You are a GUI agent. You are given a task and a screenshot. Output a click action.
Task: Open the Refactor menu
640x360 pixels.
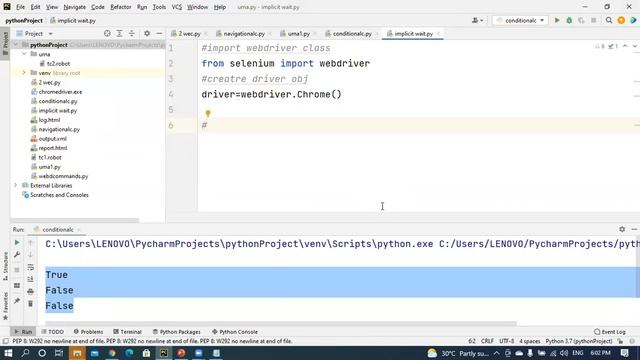121,7
